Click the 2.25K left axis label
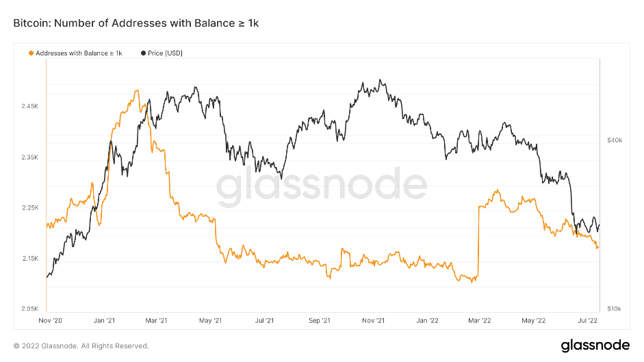 point(30,208)
